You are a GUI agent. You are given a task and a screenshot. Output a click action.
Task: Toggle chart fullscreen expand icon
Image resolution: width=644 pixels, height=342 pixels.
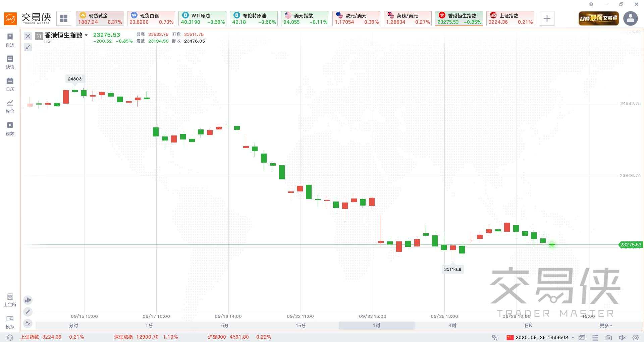click(x=28, y=47)
